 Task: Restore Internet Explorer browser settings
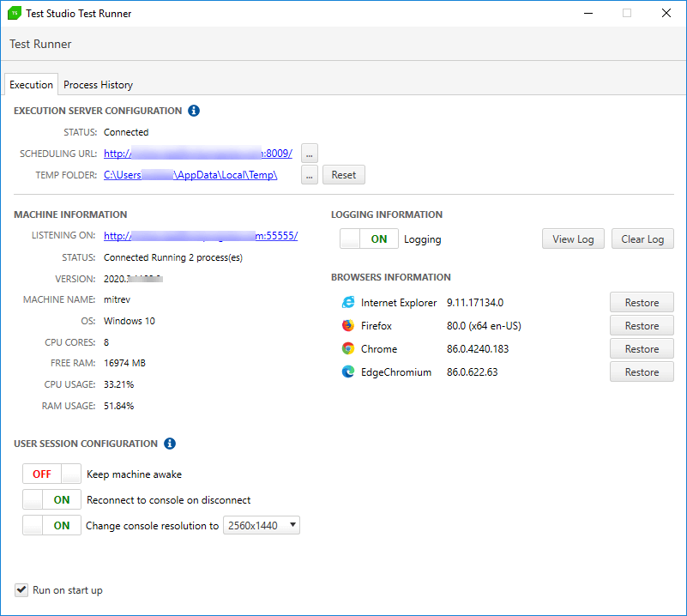[642, 302]
